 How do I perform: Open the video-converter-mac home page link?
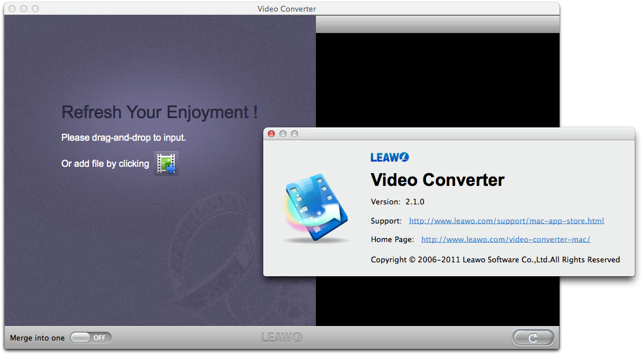(506, 239)
